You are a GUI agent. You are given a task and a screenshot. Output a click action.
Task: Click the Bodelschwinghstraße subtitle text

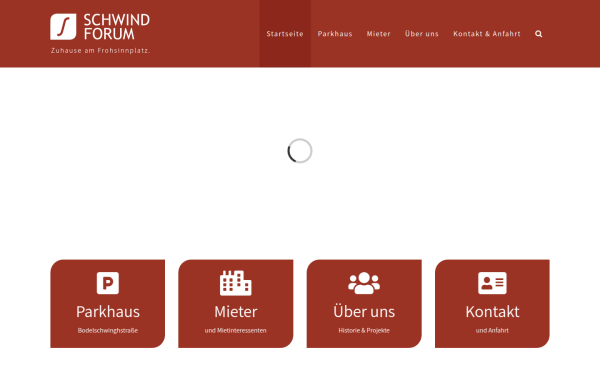(x=108, y=330)
